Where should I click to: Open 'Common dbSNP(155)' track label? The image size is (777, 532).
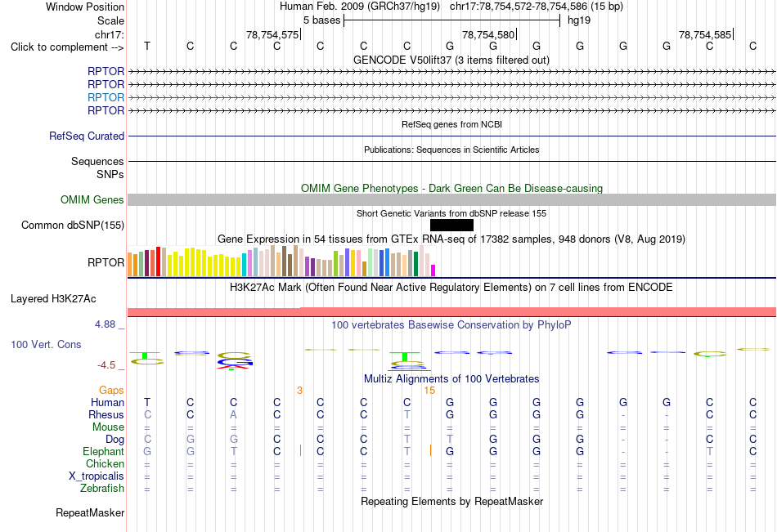[x=72, y=226]
